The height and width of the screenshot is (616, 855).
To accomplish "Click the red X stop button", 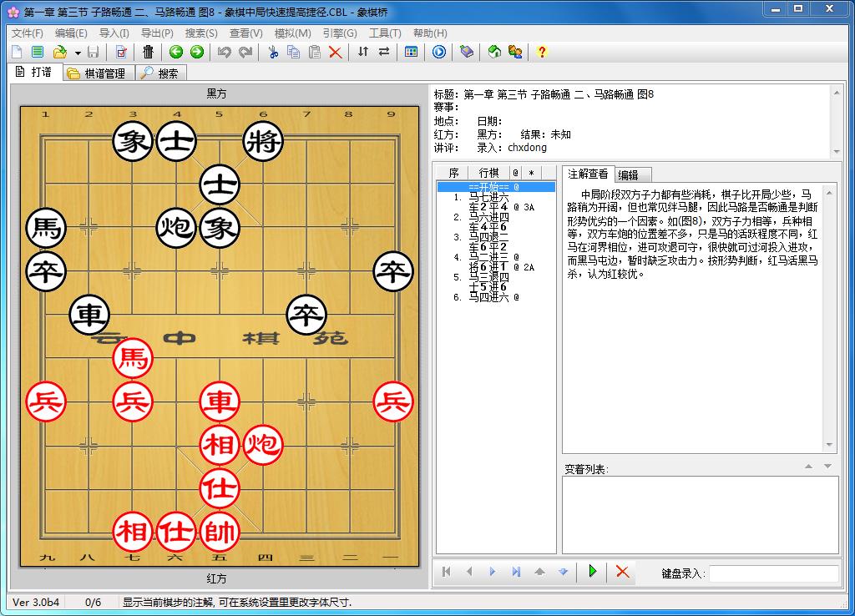I will [621, 572].
